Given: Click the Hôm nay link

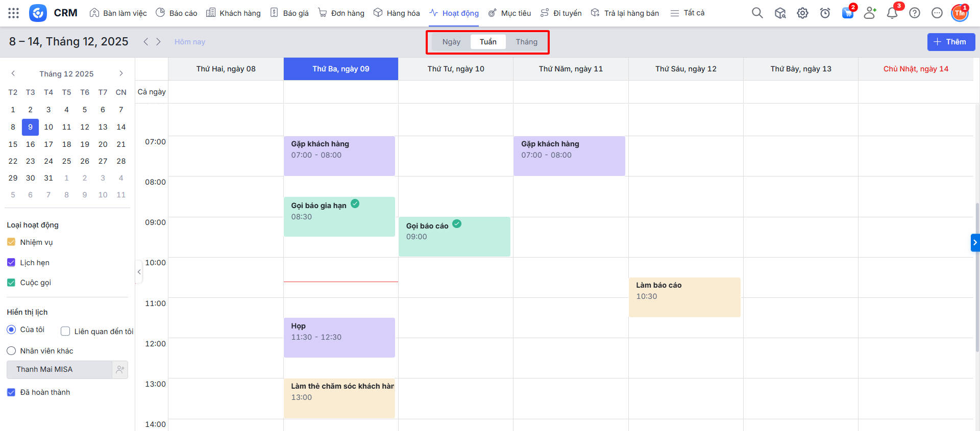Looking at the screenshot, I should point(190,42).
